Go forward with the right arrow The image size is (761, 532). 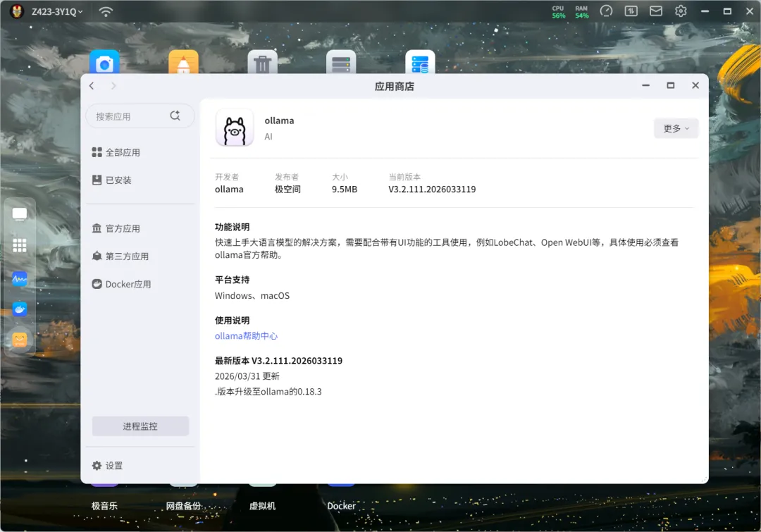tap(113, 86)
